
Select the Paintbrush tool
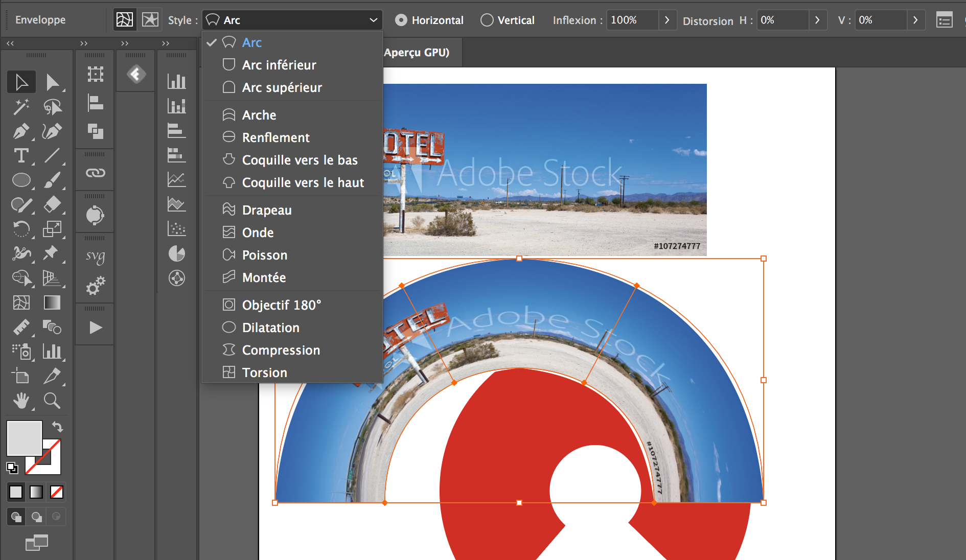tap(53, 180)
